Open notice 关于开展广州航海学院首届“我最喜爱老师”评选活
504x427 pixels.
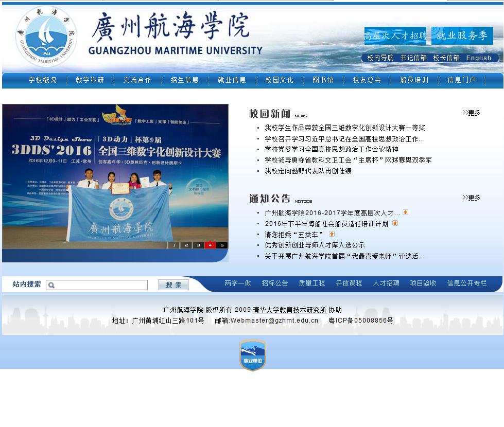click(344, 256)
